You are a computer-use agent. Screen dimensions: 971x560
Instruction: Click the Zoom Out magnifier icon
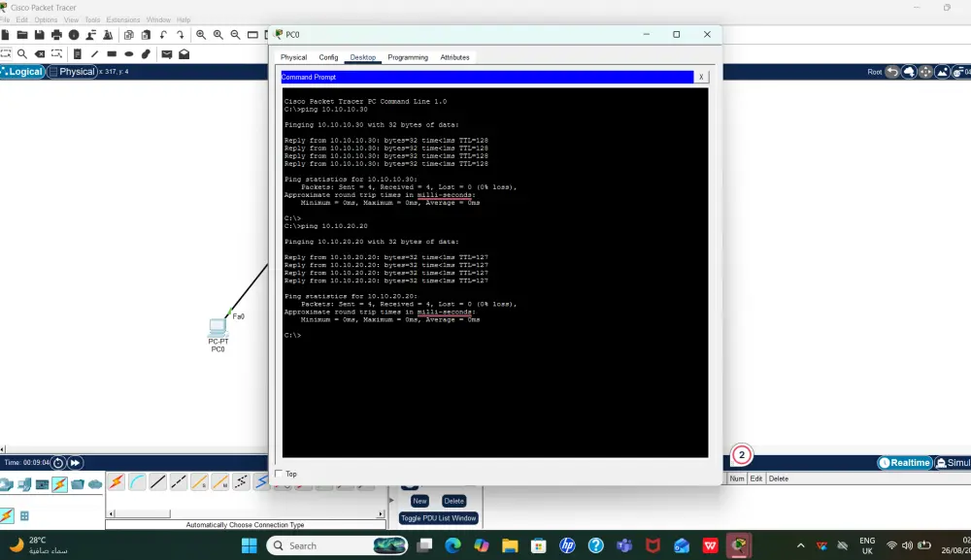pyautogui.click(x=235, y=35)
